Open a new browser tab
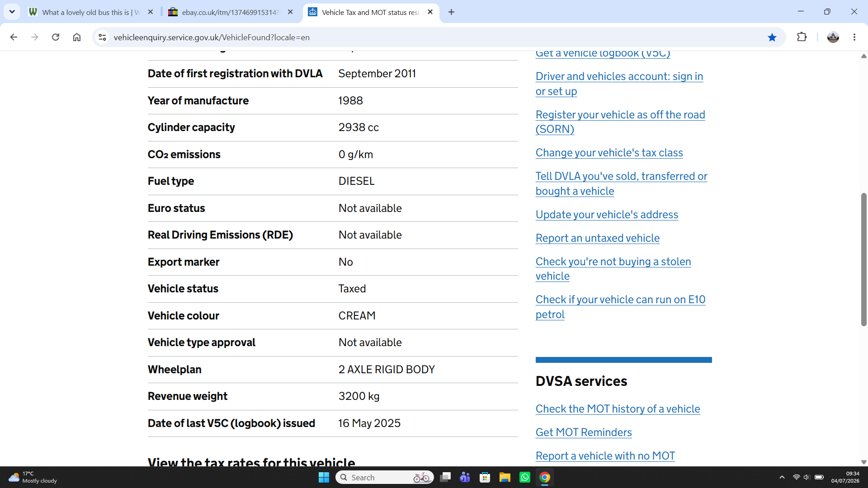Screen dimensions: 868x488 point(451,12)
